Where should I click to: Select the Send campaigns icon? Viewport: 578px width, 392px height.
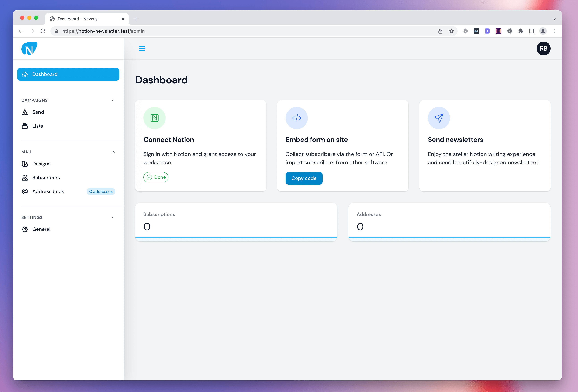[x=25, y=112]
